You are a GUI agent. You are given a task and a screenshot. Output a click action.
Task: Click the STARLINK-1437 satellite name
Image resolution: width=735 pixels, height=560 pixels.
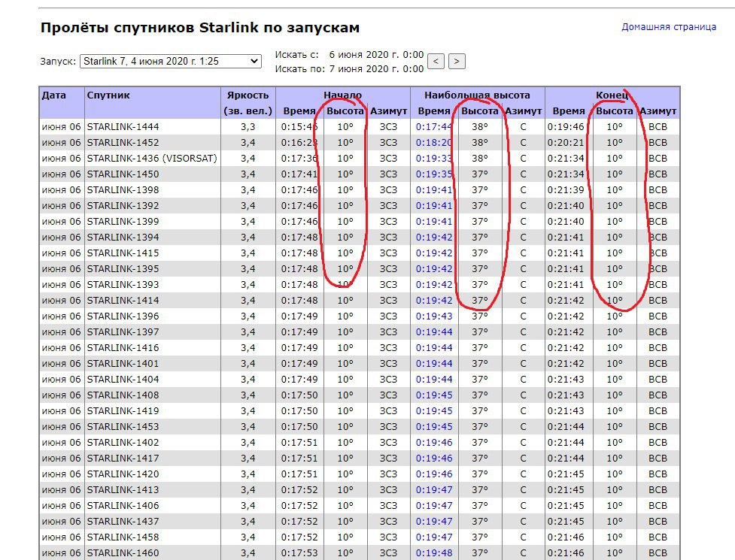[123, 521]
